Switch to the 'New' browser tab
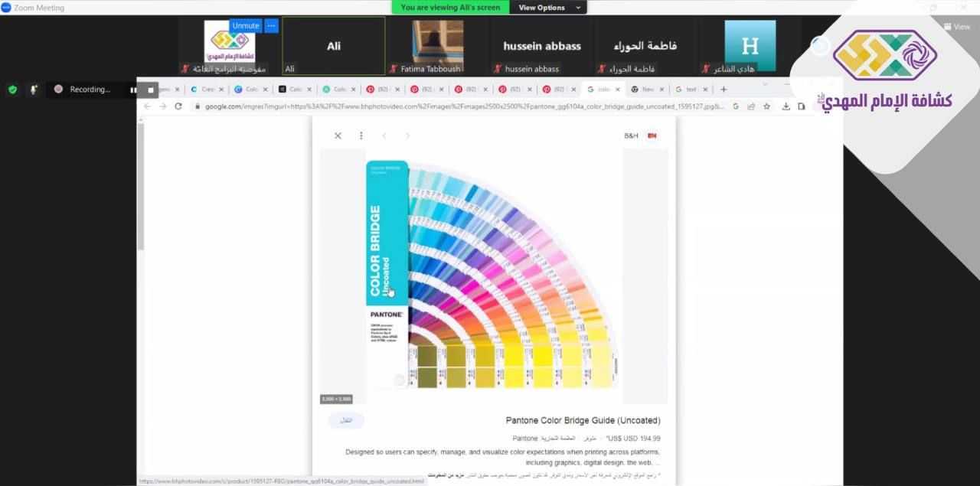980x486 pixels. click(x=646, y=90)
